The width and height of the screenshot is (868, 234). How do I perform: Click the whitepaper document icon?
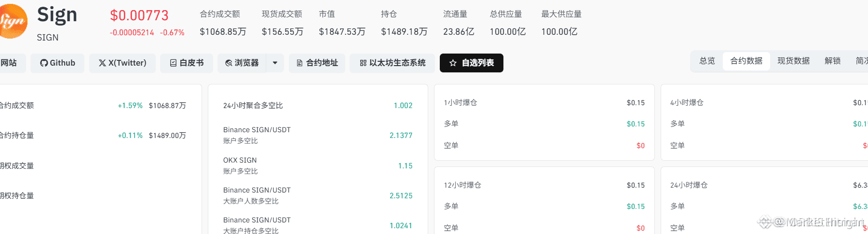point(173,63)
